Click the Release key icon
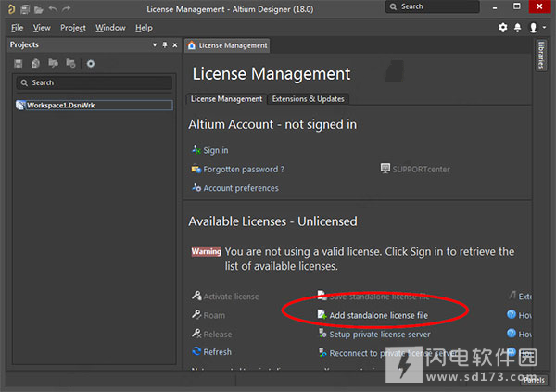The width and height of the screenshot is (556, 392). [196, 333]
